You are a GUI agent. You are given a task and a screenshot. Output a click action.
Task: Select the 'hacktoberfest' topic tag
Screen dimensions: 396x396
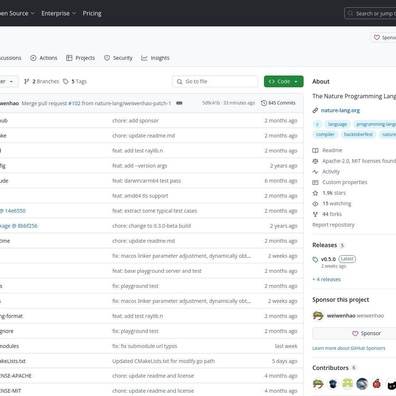point(358,134)
